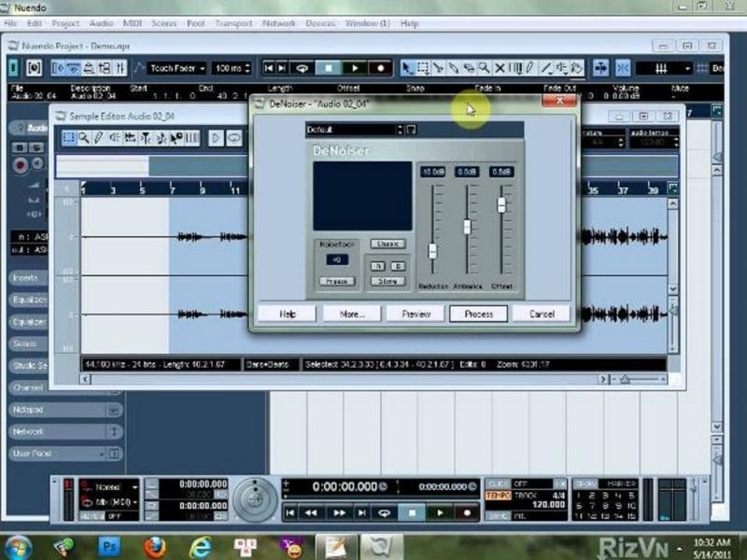Screen dimensions: 747x560
Task: Click Stop in the bottom transport panel
Action: [411, 512]
